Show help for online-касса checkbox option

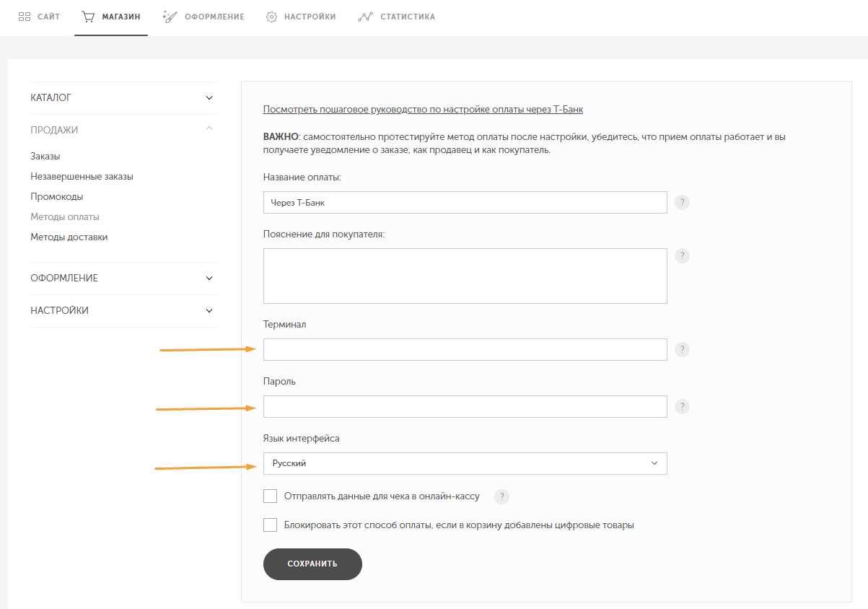[x=501, y=496]
